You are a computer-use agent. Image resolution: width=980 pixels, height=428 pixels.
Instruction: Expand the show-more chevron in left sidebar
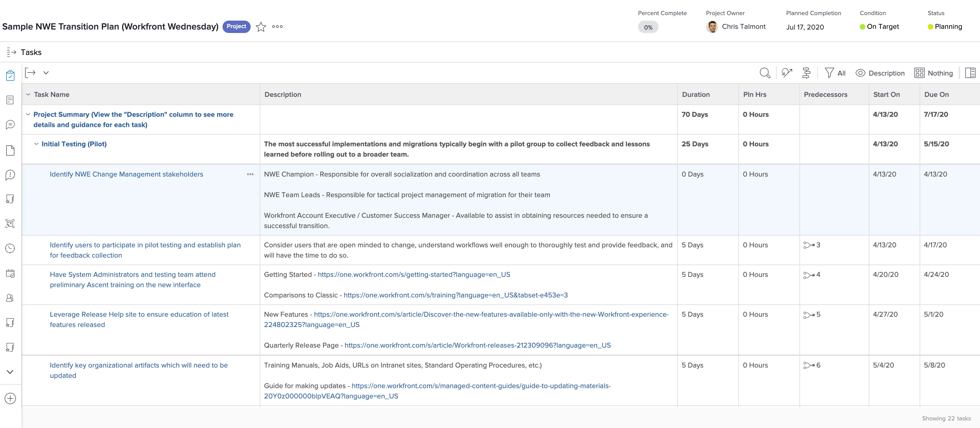tap(10, 372)
